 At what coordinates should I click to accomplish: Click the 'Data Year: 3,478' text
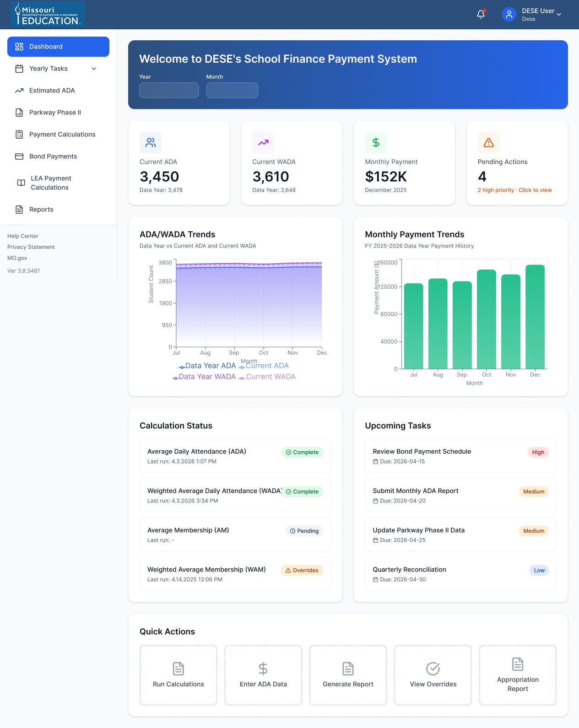pyautogui.click(x=161, y=190)
